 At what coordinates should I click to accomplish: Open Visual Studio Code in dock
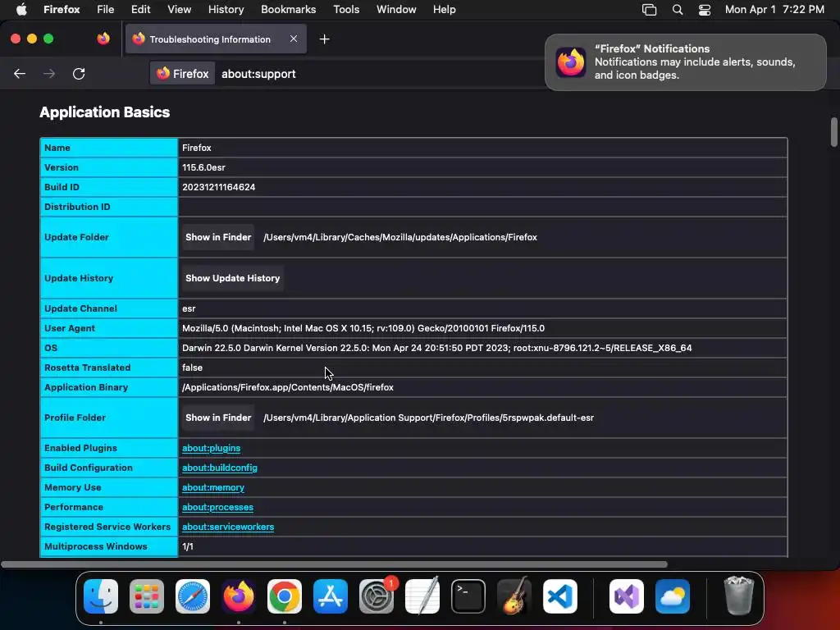click(x=559, y=596)
